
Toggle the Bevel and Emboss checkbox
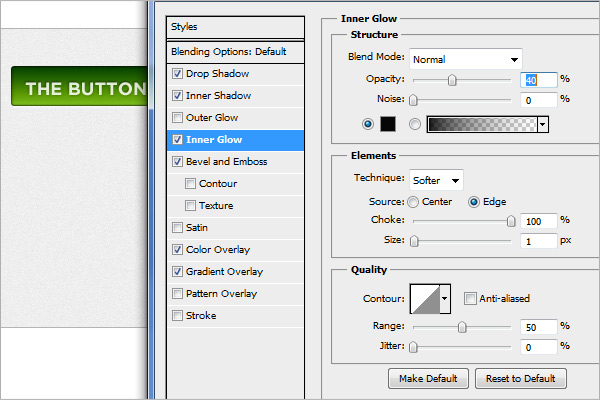pos(177,162)
